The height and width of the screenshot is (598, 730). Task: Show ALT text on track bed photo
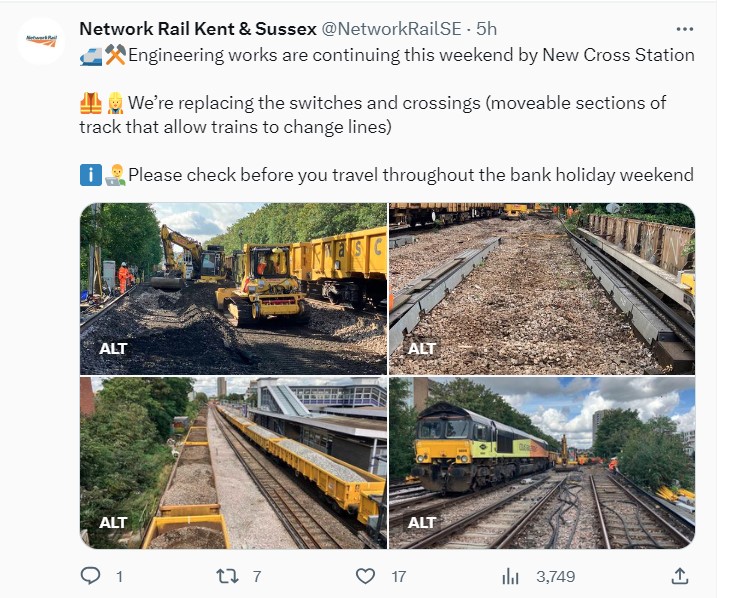[x=423, y=349]
